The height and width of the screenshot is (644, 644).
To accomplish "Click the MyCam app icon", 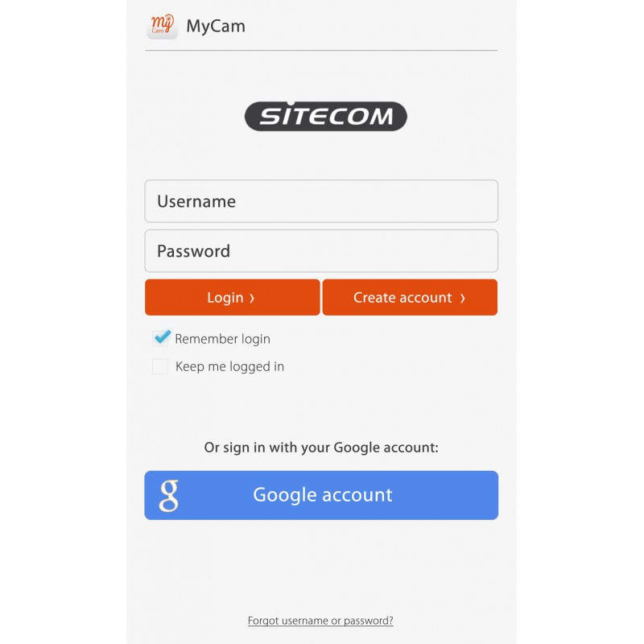I will tap(163, 26).
